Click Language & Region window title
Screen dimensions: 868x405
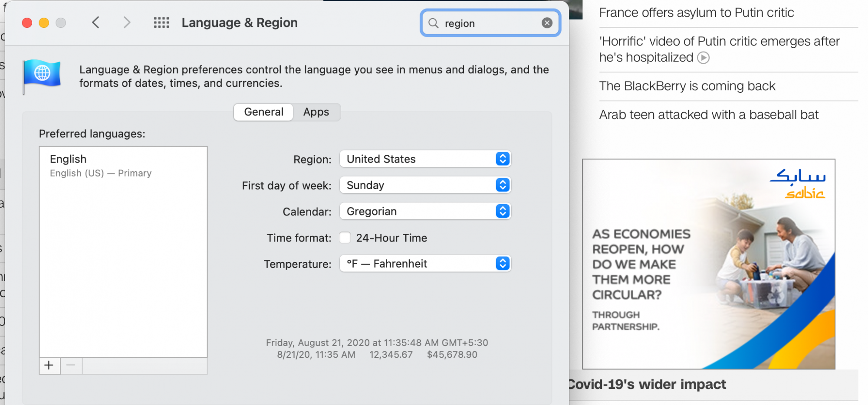(240, 23)
